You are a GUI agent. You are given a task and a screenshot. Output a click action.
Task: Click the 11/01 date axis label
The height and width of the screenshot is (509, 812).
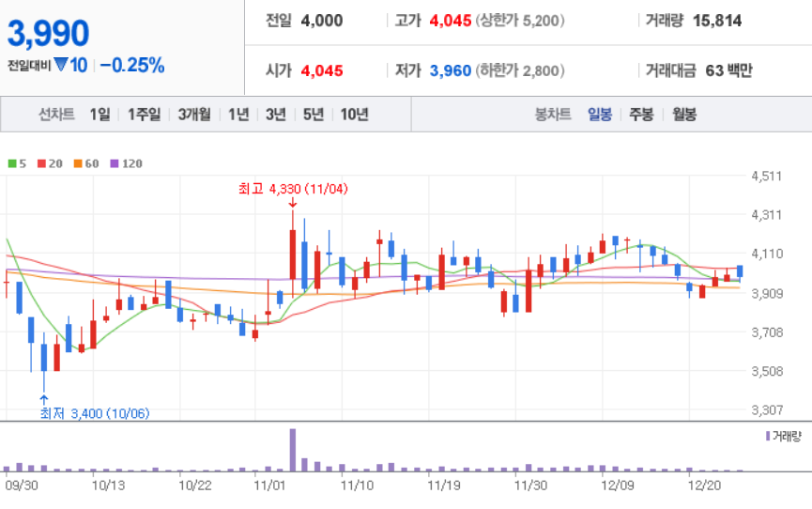269,486
